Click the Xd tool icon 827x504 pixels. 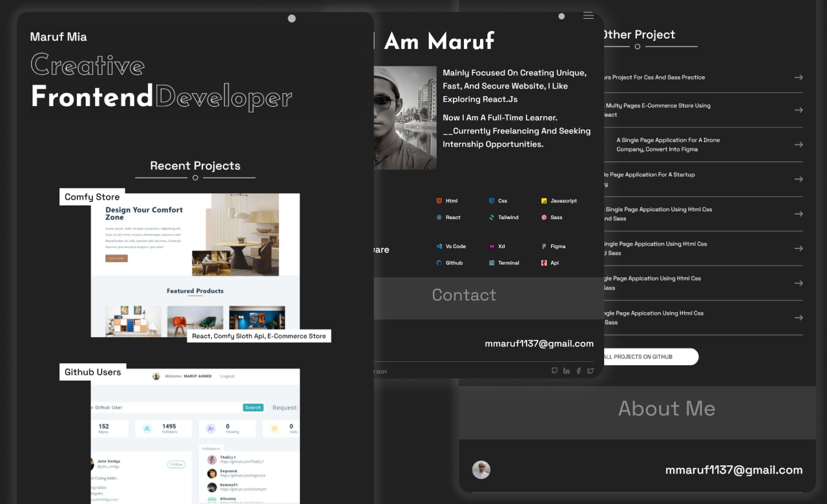pyautogui.click(x=492, y=246)
